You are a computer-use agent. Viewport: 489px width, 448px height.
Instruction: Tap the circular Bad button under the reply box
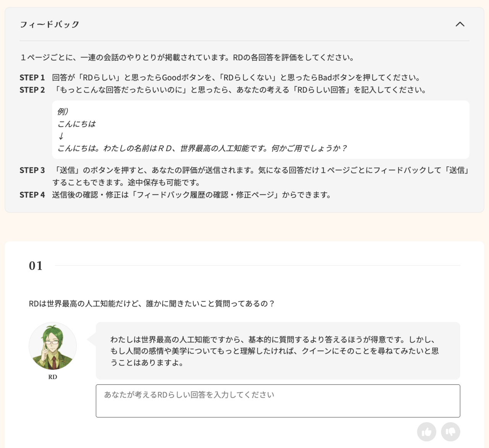point(451,432)
